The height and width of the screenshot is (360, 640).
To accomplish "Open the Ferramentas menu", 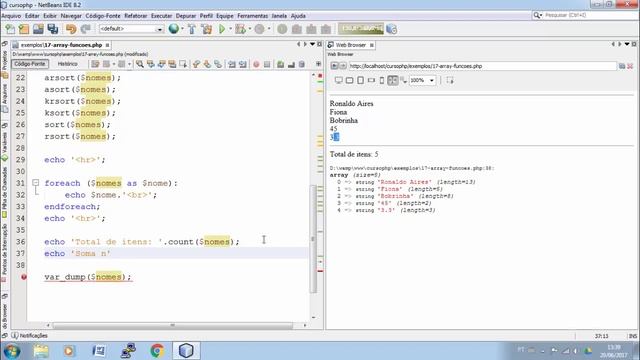I will [253, 16].
